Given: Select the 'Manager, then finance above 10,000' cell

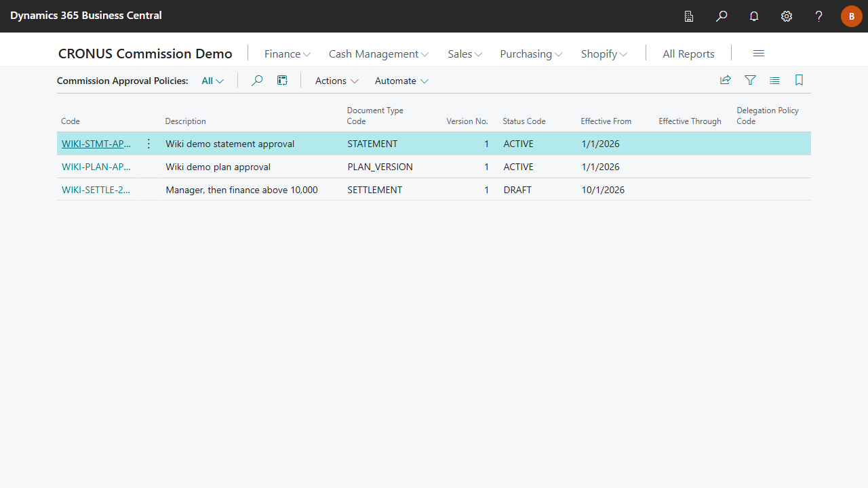Looking at the screenshot, I should (x=241, y=190).
